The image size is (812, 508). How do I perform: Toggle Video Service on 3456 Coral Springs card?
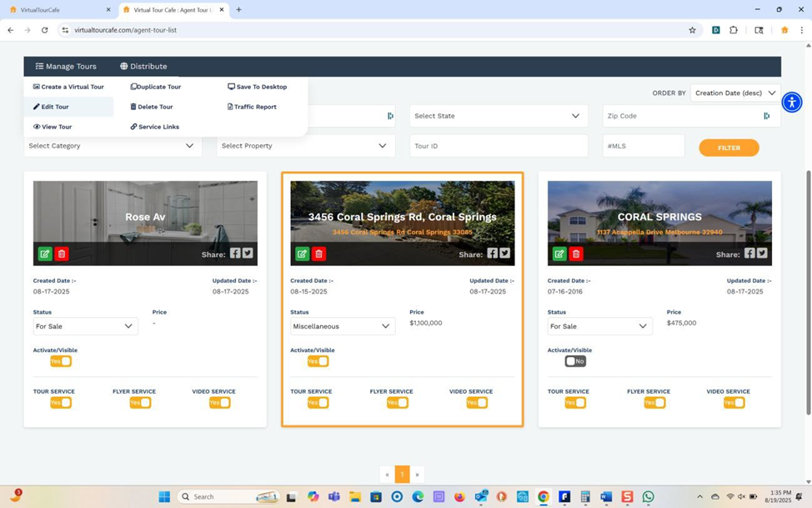pyautogui.click(x=477, y=403)
